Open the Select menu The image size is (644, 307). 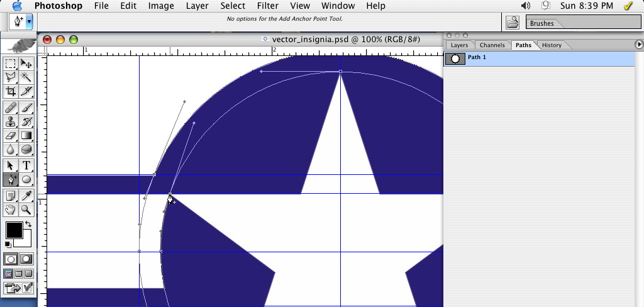click(x=233, y=6)
